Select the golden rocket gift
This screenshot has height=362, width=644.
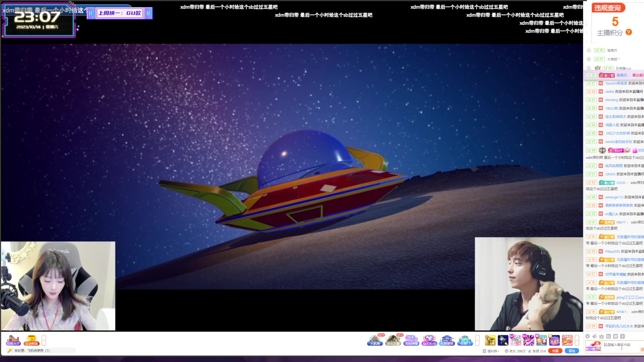(490, 340)
